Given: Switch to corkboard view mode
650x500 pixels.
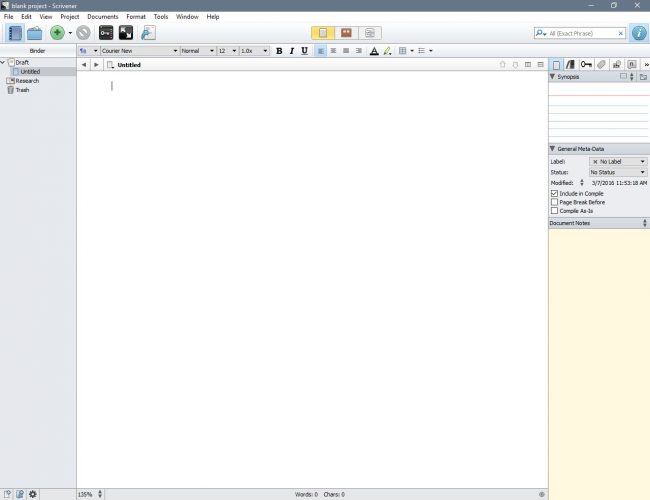Looking at the screenshot, I should (x=346, y=33).
